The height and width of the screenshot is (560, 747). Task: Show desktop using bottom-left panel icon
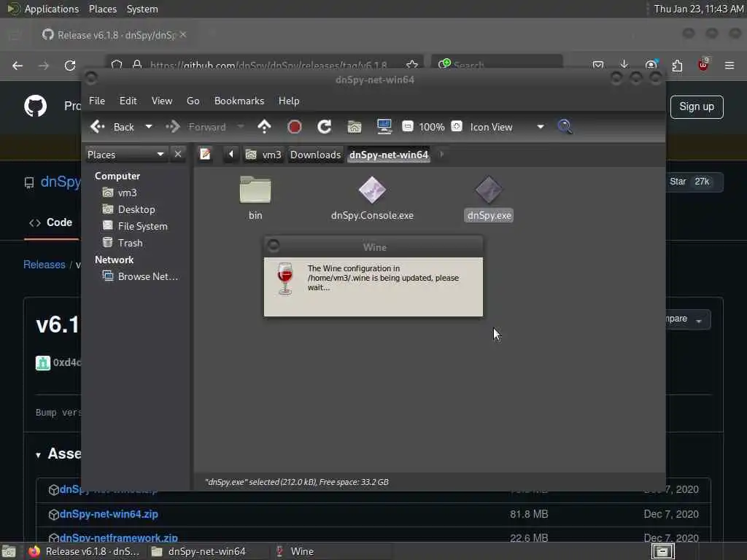9,551
